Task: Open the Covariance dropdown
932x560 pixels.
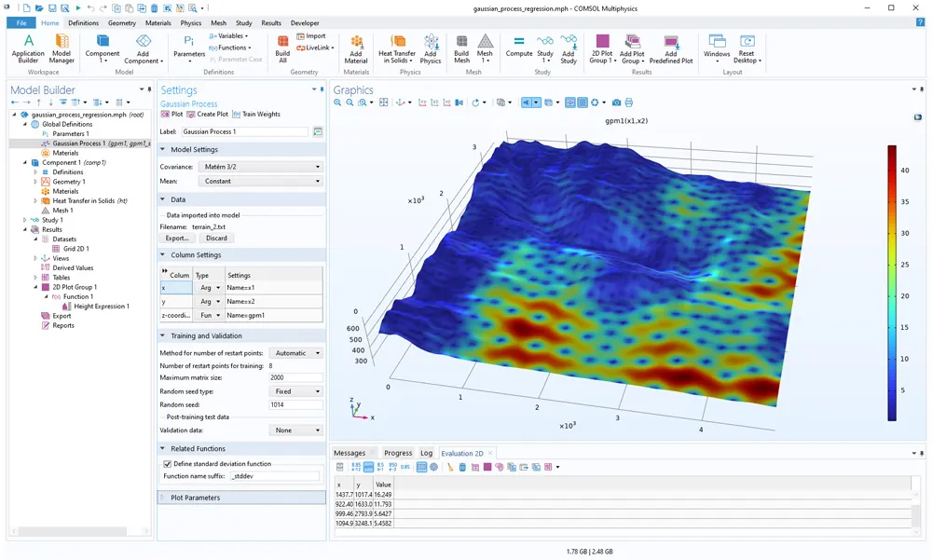Action: [260, 167]
